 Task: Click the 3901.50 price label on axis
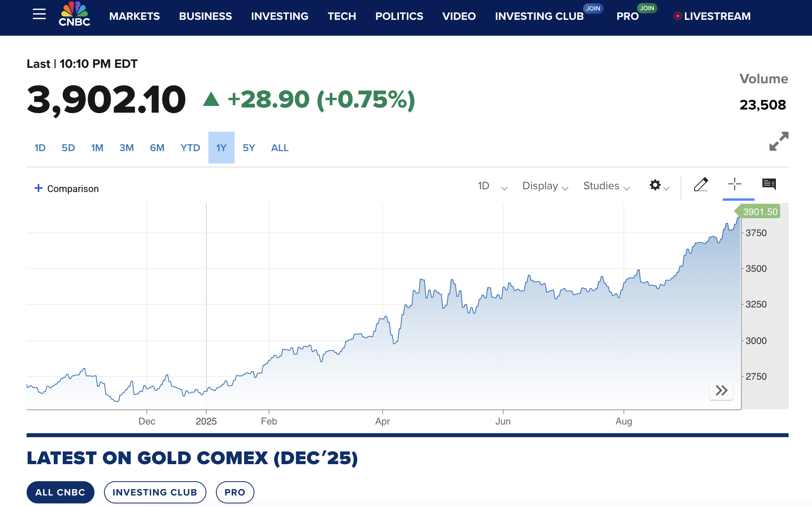(x=760, y=211)
